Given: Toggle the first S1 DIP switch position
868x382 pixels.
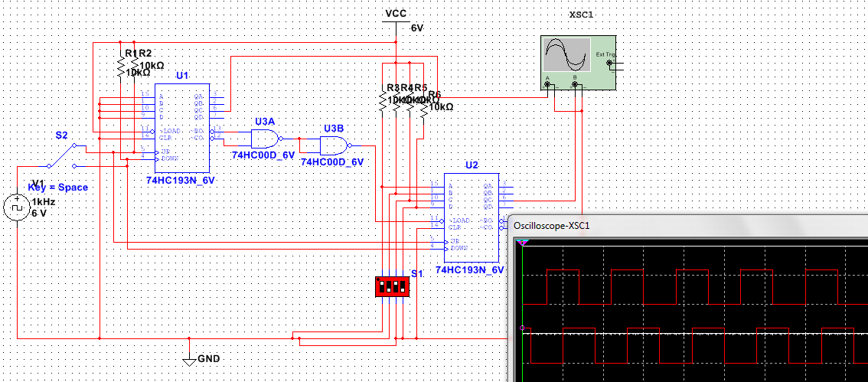Looking at the screenshot, I should pyautogui.click(x=380, y=287).
